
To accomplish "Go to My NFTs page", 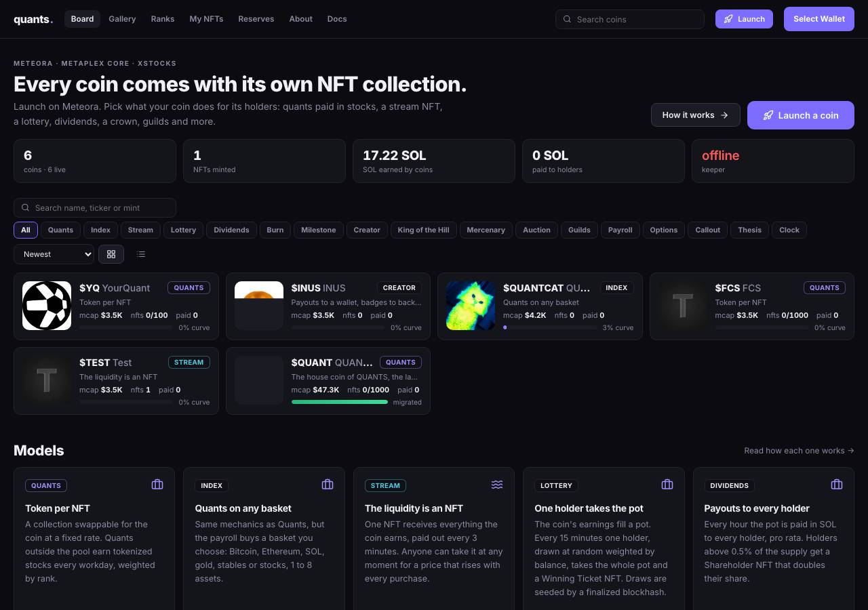I will [206, 19].
